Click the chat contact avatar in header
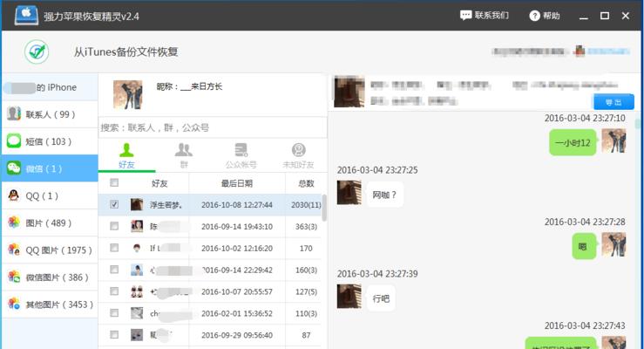 coord(349,92)
